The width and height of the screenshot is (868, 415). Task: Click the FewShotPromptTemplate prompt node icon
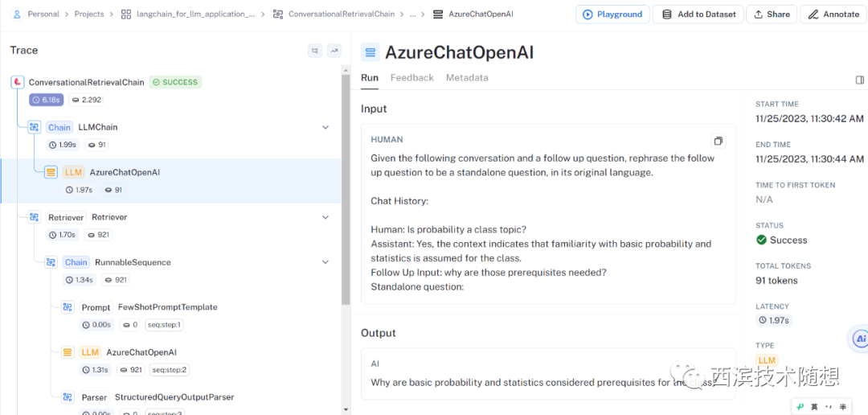click(68, 307)
